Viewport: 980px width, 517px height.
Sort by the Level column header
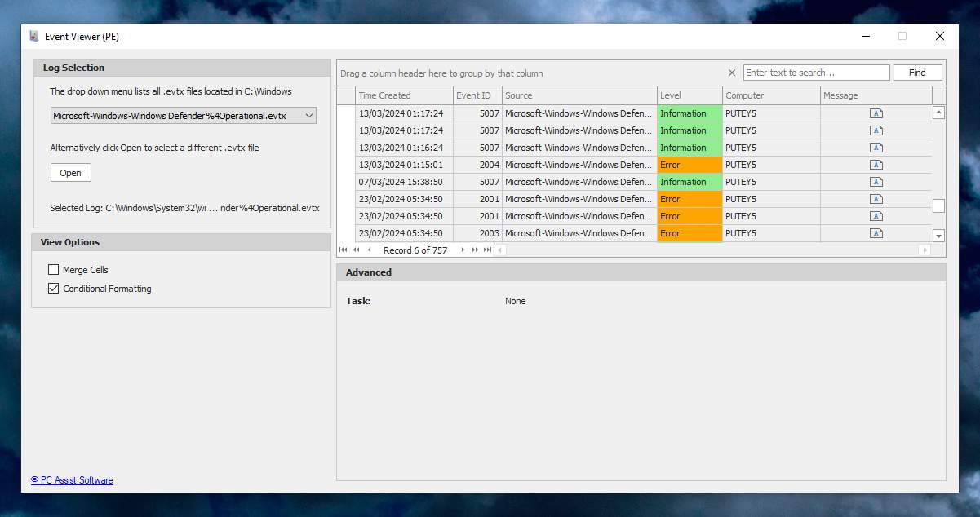coord(690,95)
